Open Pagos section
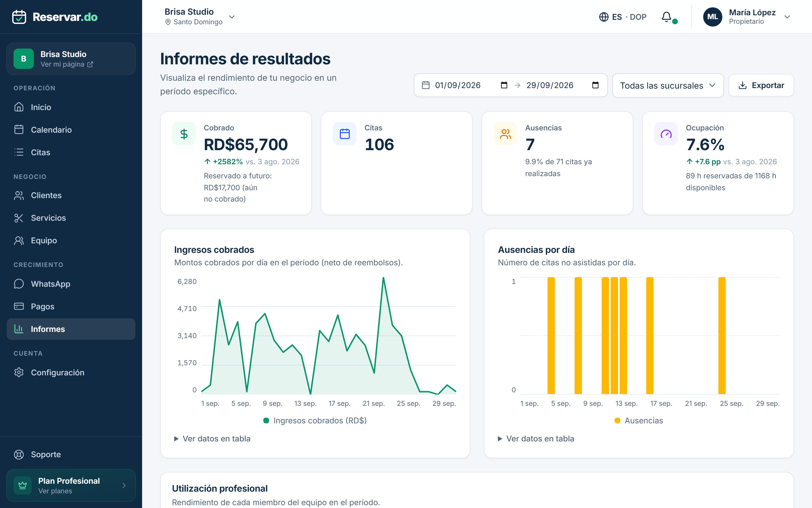Viewport: 812px width, 508px height. 71,306
